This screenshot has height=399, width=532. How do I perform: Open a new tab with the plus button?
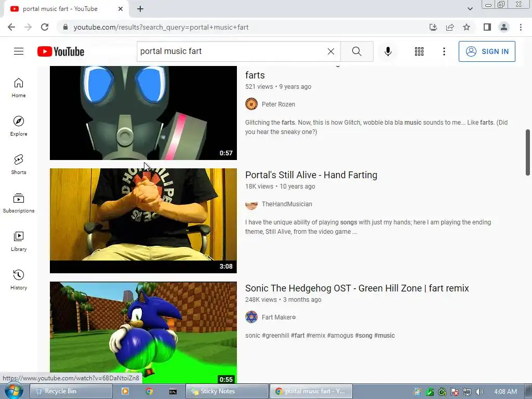tap(140, 9)
